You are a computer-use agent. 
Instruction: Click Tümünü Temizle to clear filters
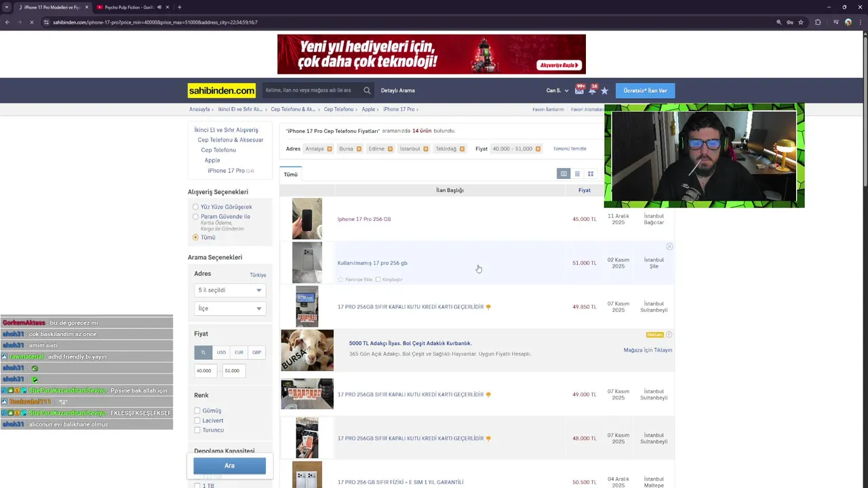(570, 148)
